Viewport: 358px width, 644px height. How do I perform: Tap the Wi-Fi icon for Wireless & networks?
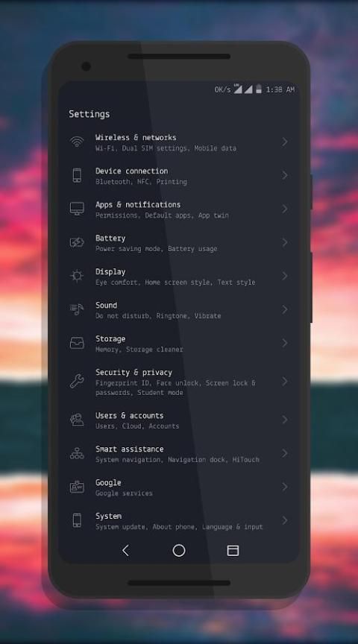pyautogui.click(x=77, y=142)
